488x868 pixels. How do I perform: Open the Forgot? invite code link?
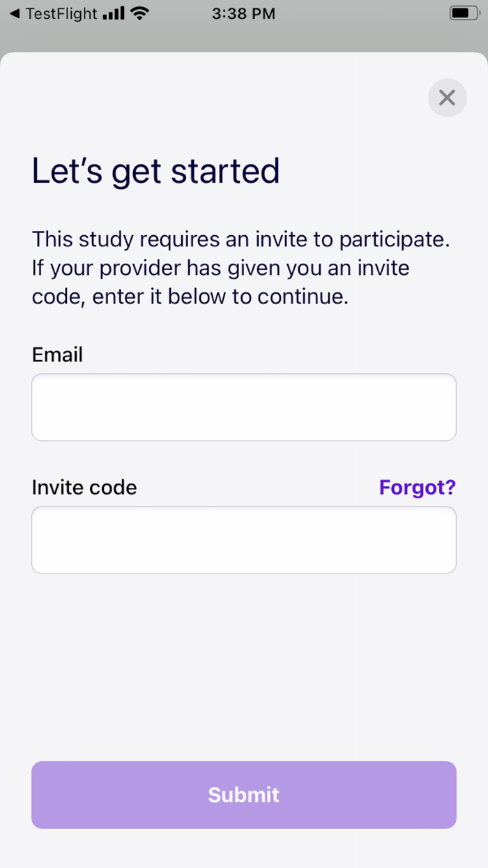click(417, 487)
